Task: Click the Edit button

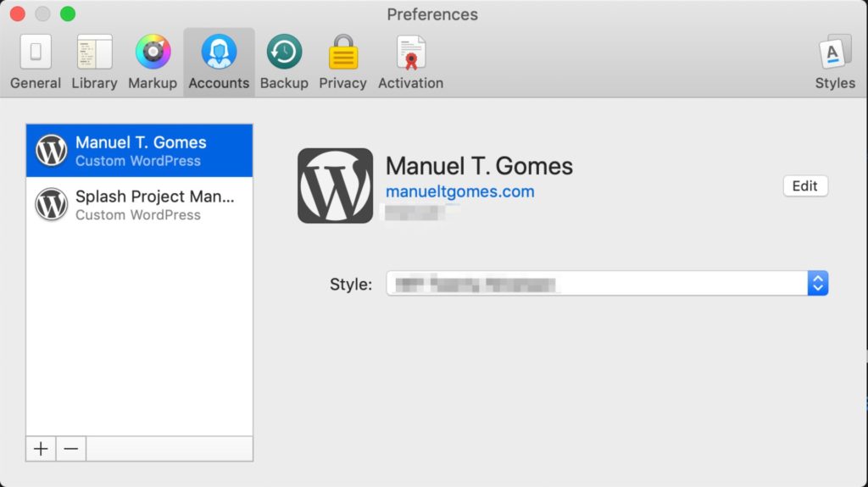Action: coord(805,186)
